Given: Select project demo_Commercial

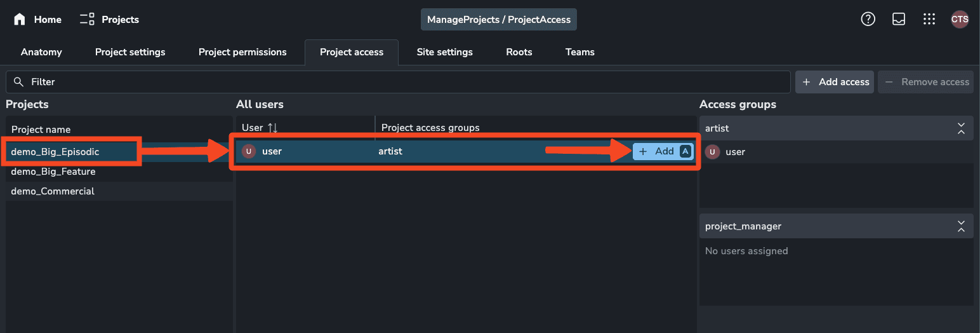Looking at the screenshot, I should pos(119,191).
